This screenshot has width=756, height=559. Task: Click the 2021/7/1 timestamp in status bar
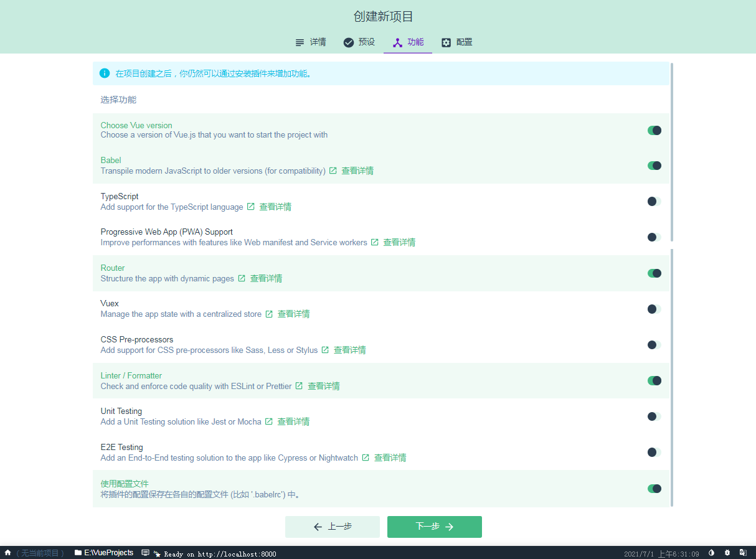pyautogui.click(x=662, y=553)
